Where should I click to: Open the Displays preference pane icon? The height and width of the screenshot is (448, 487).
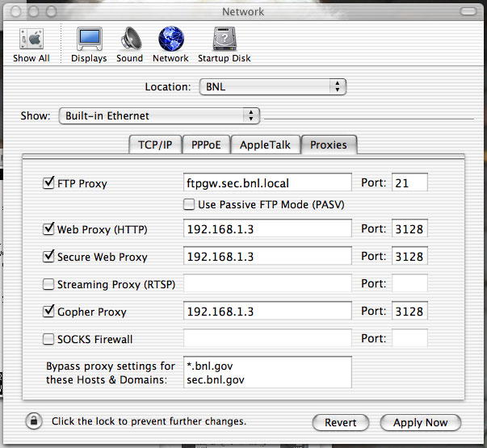pos(89,40)
